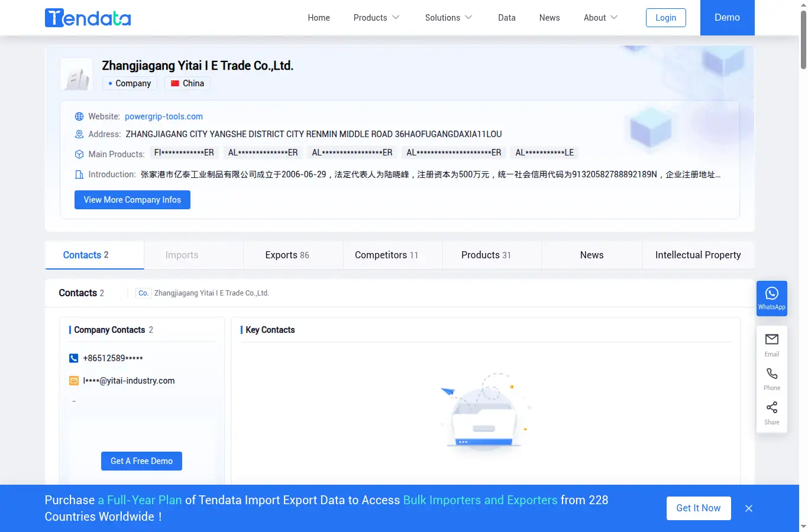Open the Tendata logo homepage

pos(88,18)
